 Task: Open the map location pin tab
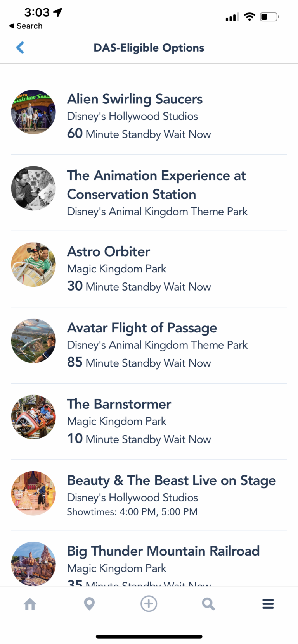[89, 604]
